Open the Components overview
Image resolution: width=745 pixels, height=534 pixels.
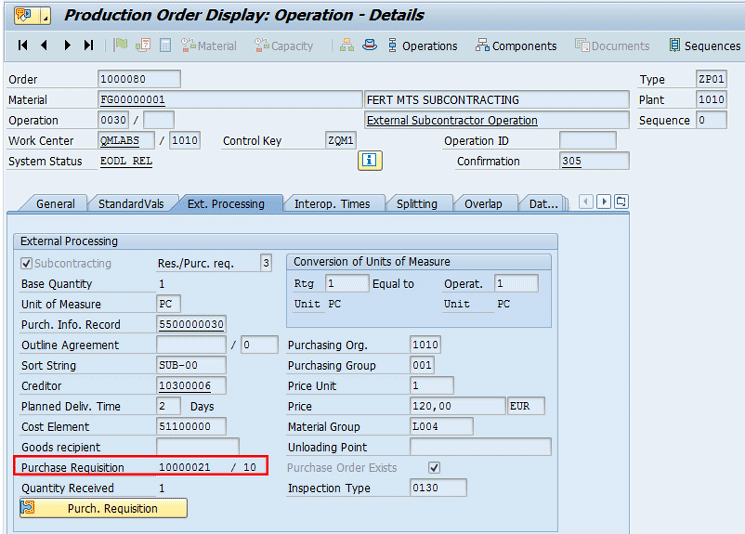click(515, 46)
